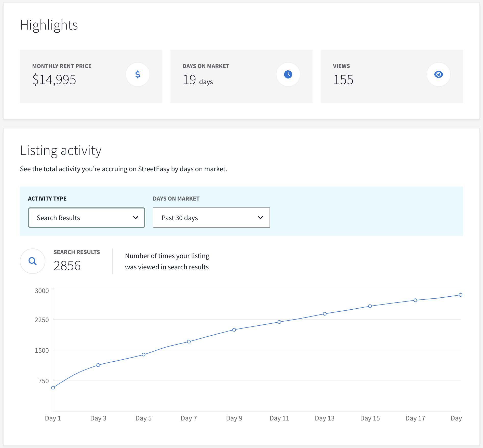Click the chevron arrow beside Past 30 days
The width and height of the screenshot is (483, 448).
(x=260, y=218)
